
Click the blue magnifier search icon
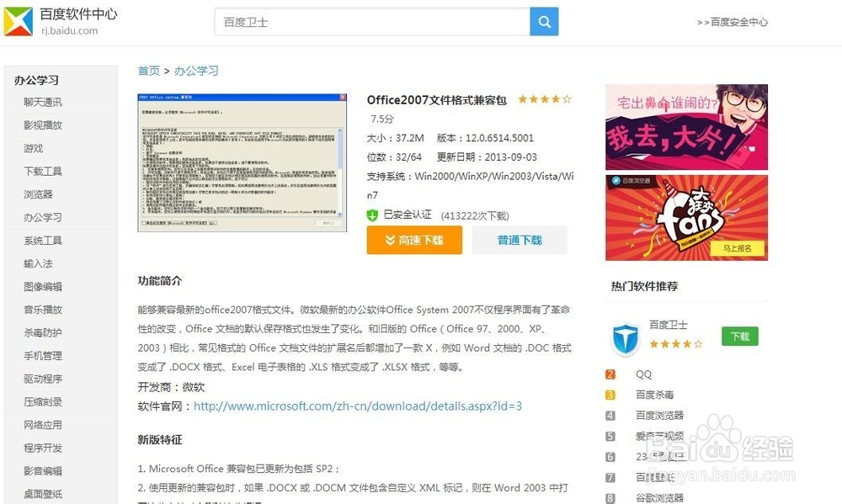[x=544, y=21]
